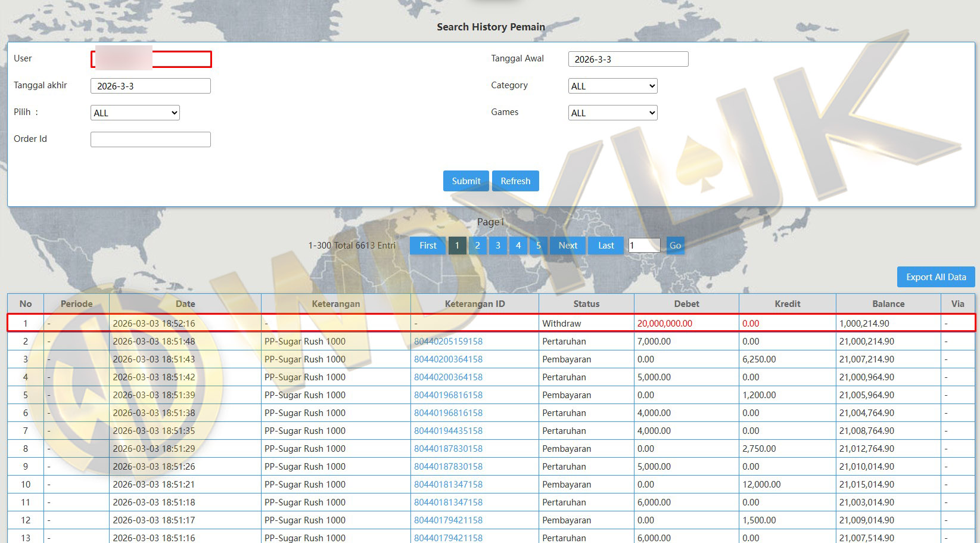Click the Order Id input field

coord(151,139)
